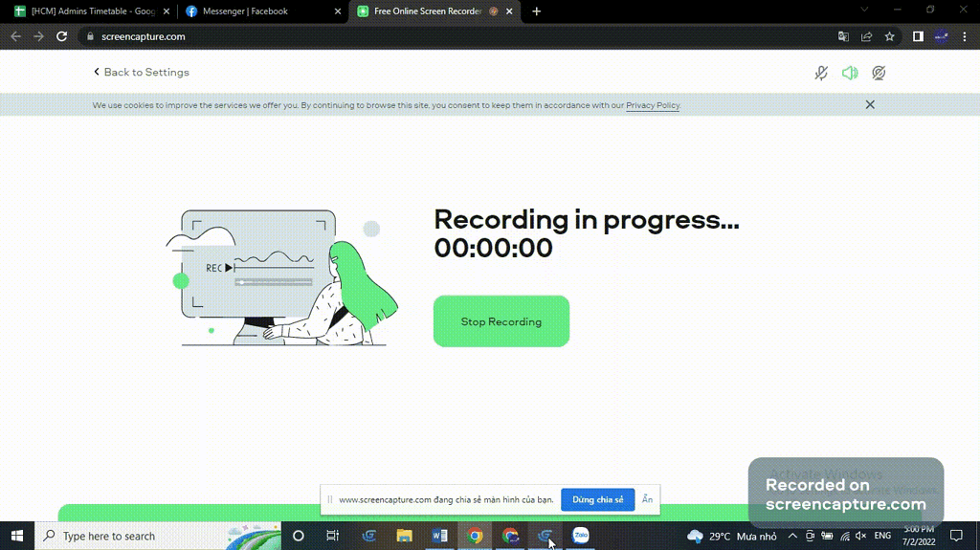Toggle the green system sound speaker
Screen dimensions: 980x550
tap(850, 73)
